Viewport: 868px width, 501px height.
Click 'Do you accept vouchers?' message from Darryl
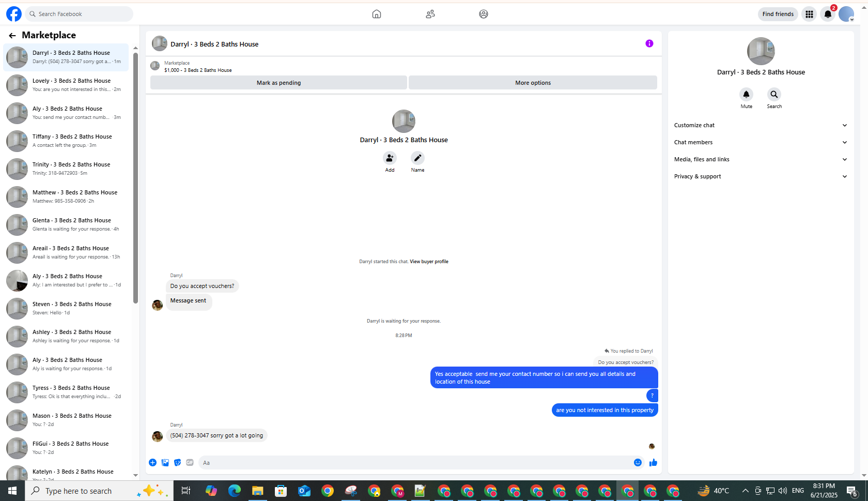click(x=202, y=286)
